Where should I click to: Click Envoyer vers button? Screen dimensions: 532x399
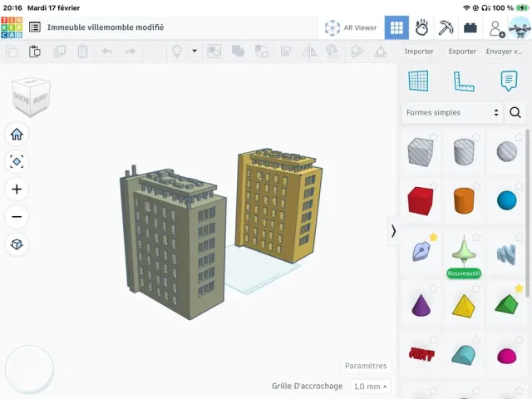point(504,52)
